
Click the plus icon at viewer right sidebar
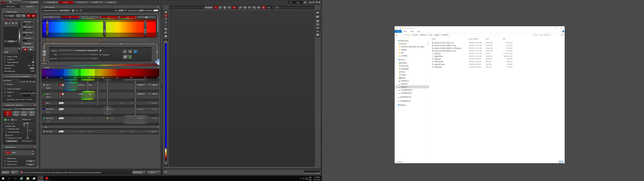point(318,13)
